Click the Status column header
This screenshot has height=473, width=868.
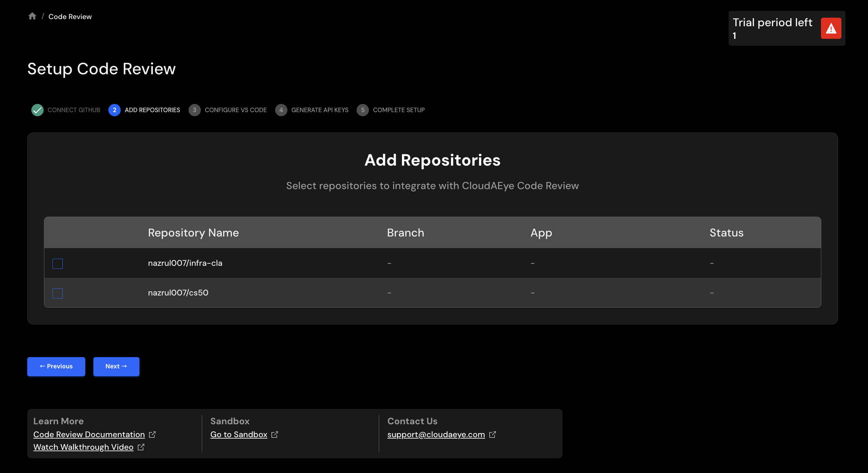727,233
